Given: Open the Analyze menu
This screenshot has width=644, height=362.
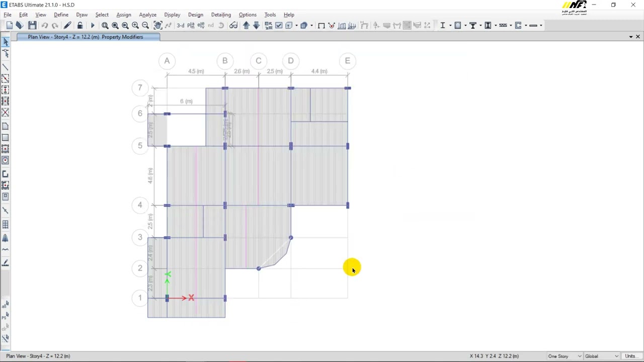Looking at the screenshot, I should [147, 15].
